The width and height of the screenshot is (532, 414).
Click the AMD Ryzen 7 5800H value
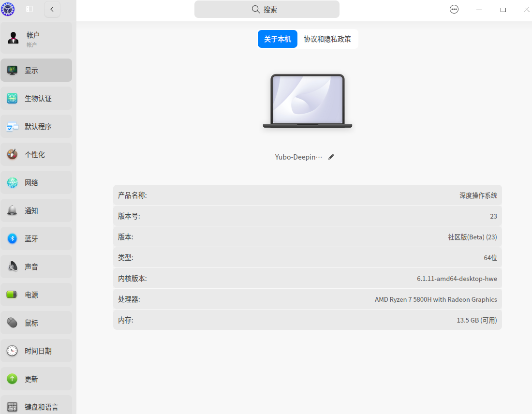436,299
